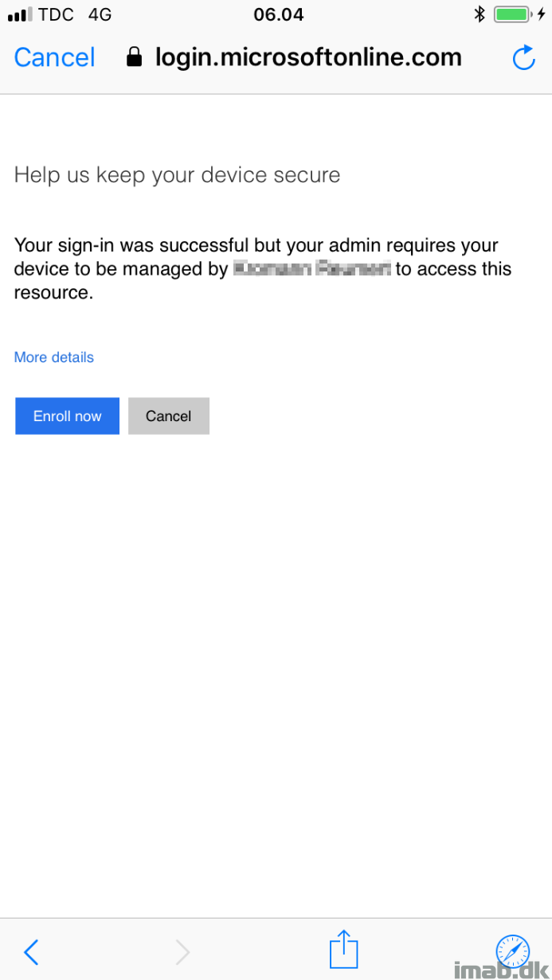Tap the 06.04 clock in status bar
The height and width of the screenshot is (980, 552).
(278, 14)
